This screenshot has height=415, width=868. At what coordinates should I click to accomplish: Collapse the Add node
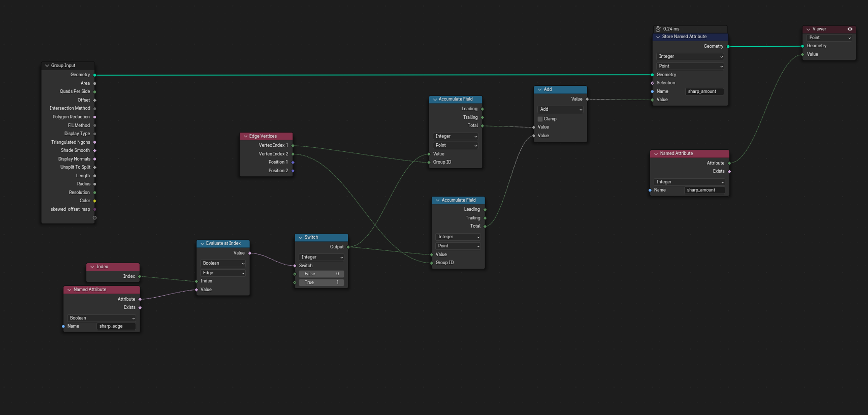point(540,89)
